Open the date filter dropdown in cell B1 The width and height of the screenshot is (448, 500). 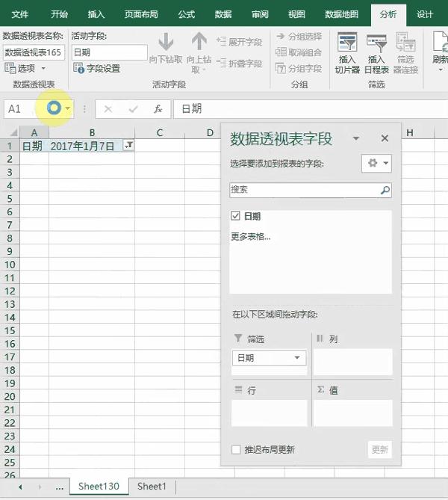coord(128,146)
